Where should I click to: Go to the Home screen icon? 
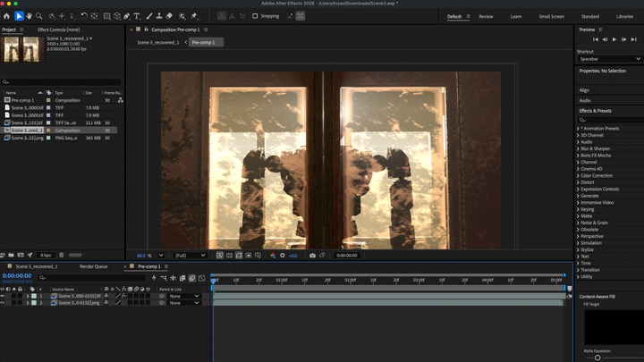click(x=6, y=16)
